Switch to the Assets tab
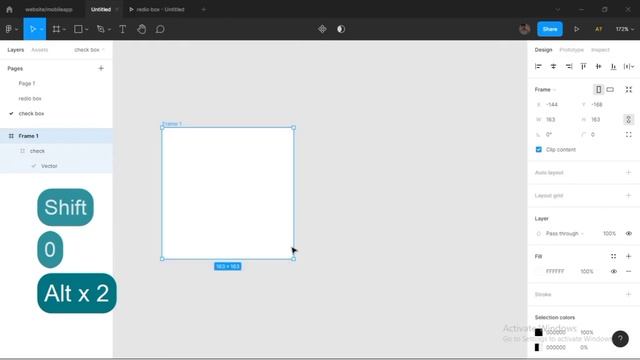 click(x=40, y=50)
